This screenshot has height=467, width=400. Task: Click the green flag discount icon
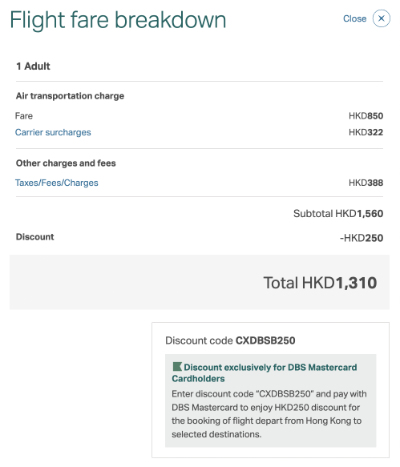tap(177, 367)
